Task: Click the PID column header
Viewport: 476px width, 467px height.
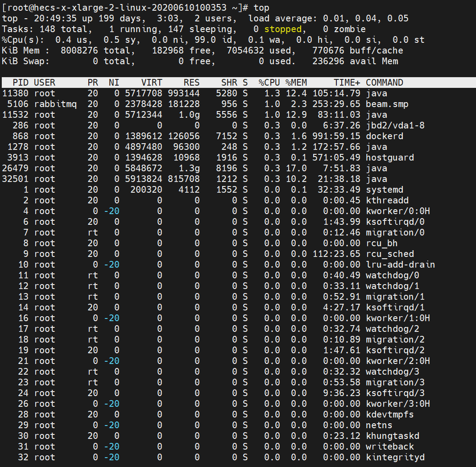Action: 21,83
